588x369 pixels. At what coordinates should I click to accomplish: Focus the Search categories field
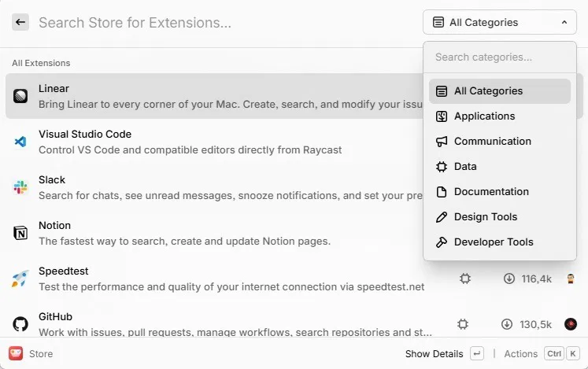[499, 57]
